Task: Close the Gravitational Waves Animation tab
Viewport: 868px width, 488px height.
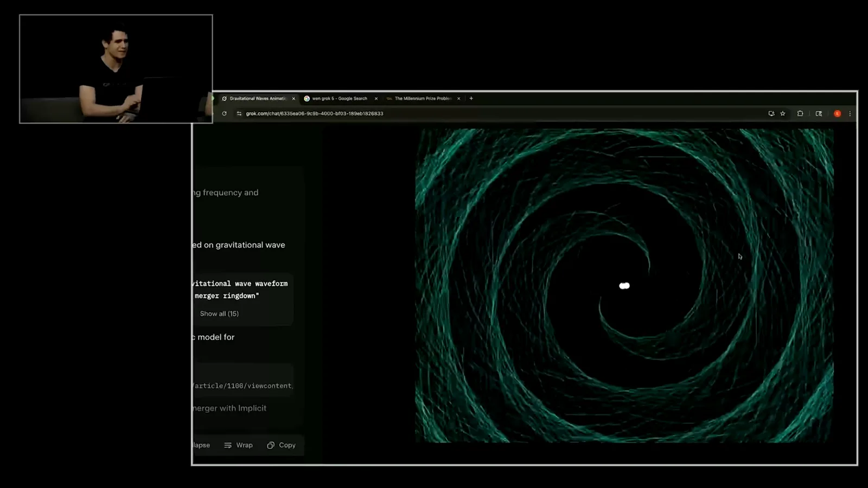Action: [293, 99]
